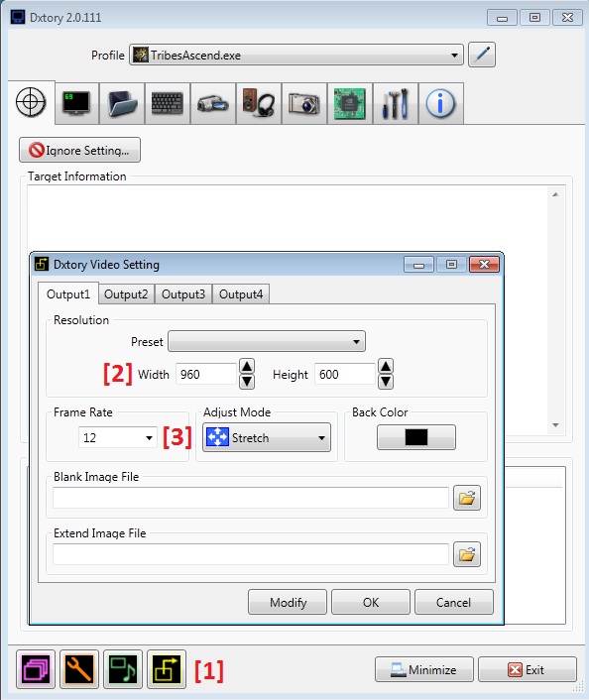589x700 pixels.
Task: Open the Screenshot camera tab
Action: (x=304, y=103)
